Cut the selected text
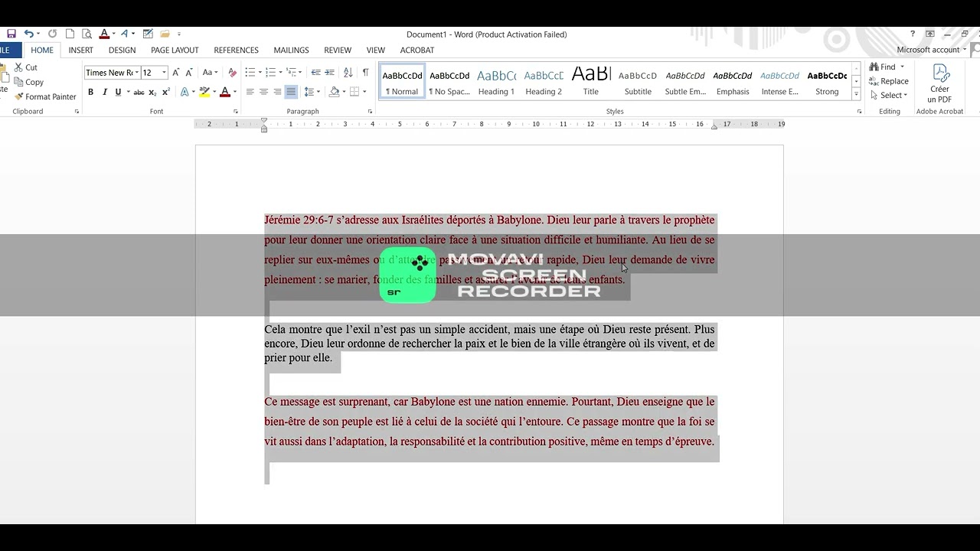The height and width of the screenshot is (551, 980). coord(25,67)
